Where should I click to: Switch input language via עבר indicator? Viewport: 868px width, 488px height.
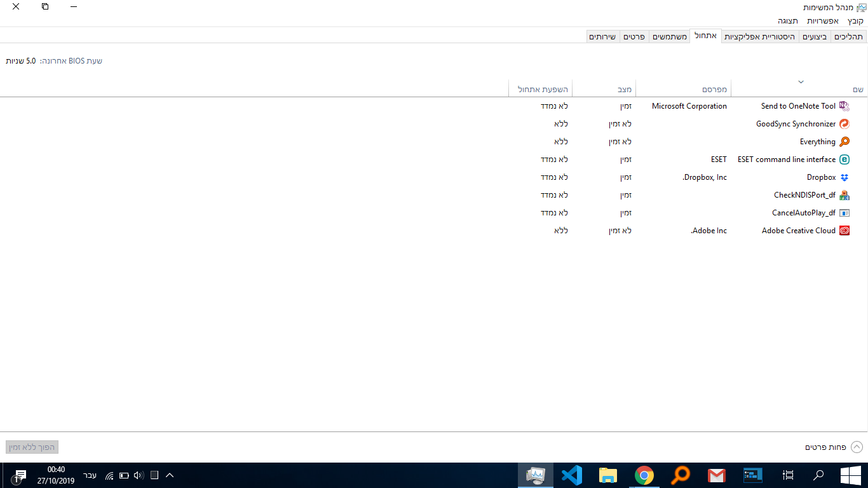pos(90,475)
